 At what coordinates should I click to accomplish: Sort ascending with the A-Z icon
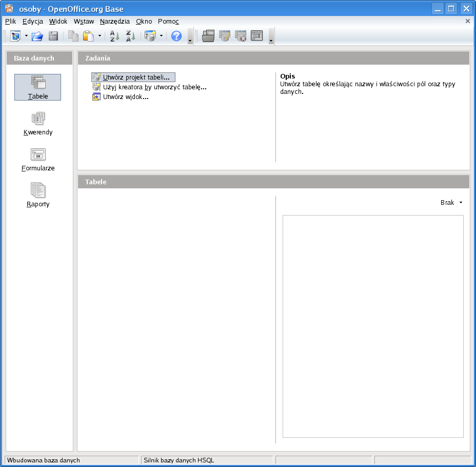(x=114, y=36)
